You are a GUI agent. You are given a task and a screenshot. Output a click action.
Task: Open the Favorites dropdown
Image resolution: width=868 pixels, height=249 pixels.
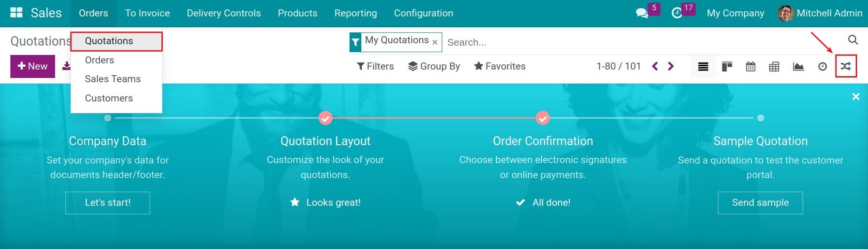[x=500, y=66]
